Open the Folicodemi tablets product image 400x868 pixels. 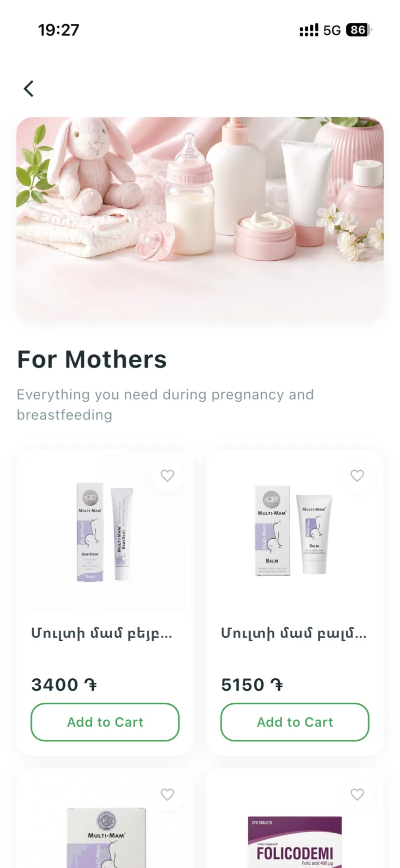[295, 842]
